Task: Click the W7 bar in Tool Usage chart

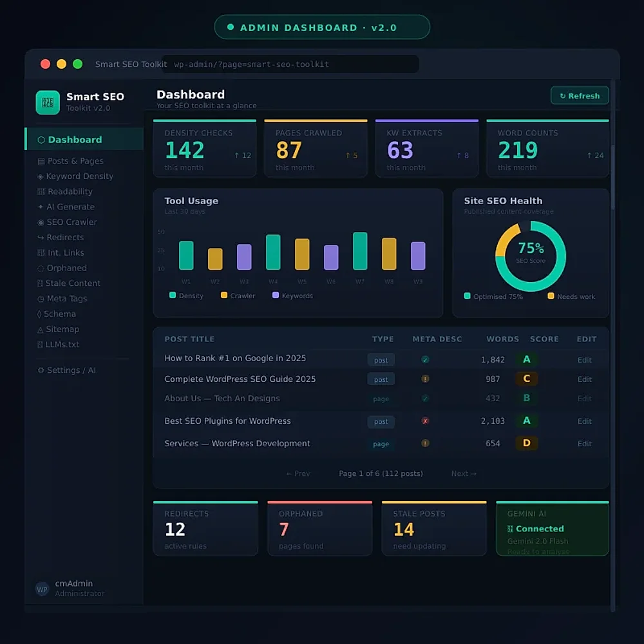Action: click(360, 251)
